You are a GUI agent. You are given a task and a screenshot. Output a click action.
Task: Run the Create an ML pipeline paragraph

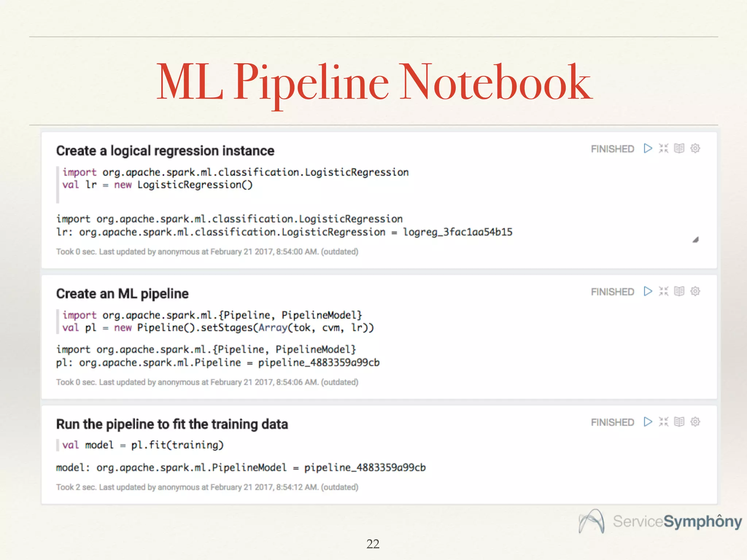click(x=648, y=291)
